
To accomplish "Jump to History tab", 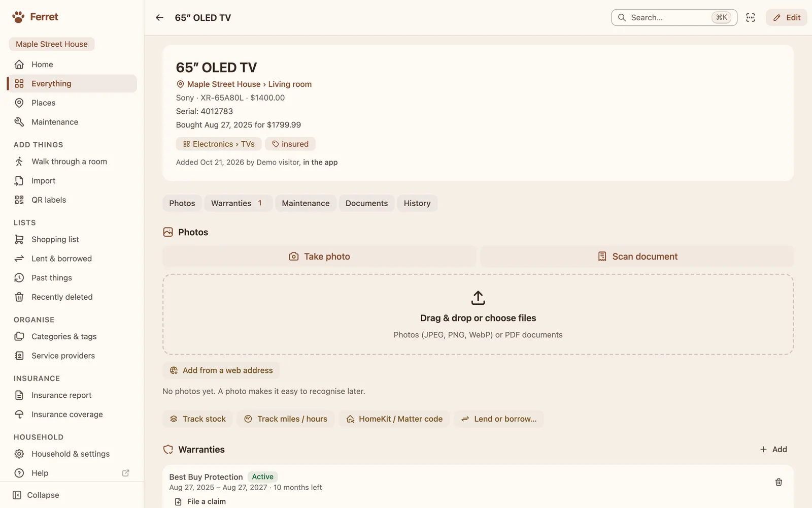I will 417,203.
